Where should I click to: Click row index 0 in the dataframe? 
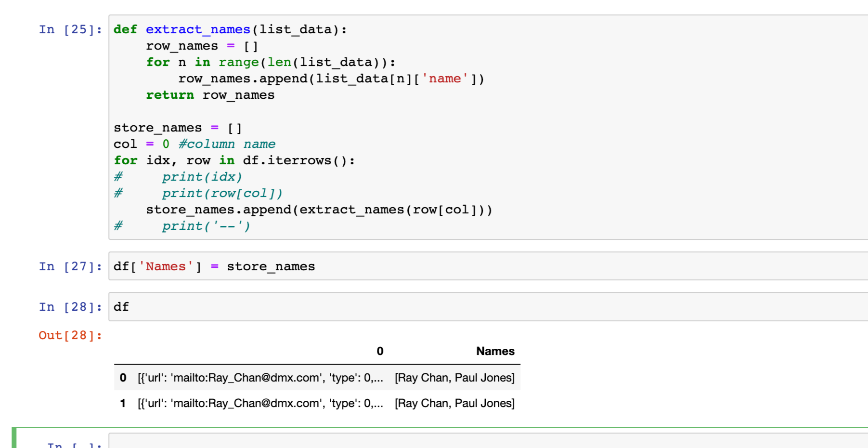(x=123, y=378)
